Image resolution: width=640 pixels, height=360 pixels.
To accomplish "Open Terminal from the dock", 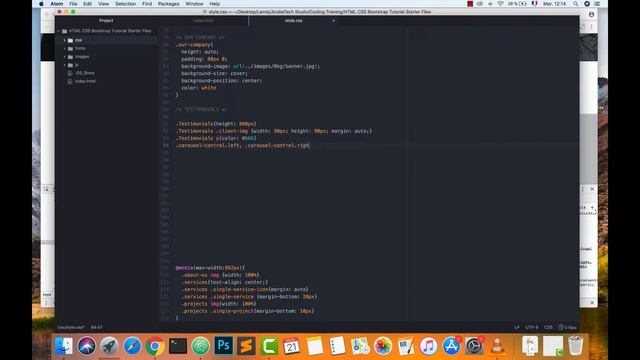I will tap(178, 346).
